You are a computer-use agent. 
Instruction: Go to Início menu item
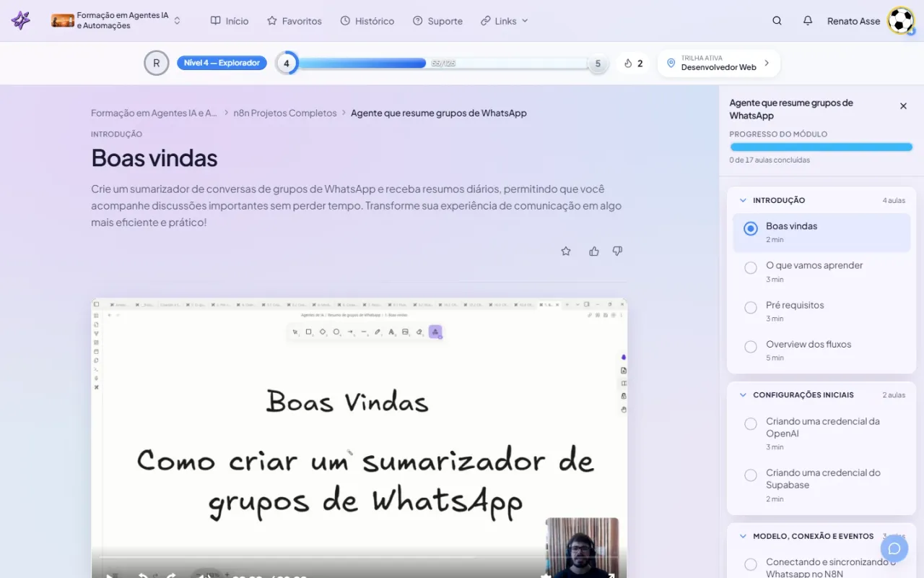coord(230,21)
